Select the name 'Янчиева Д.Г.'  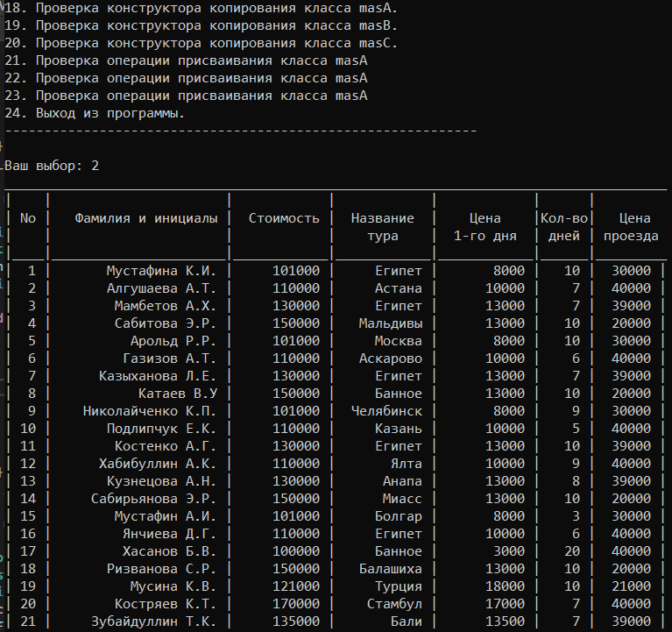coord(170,535)
